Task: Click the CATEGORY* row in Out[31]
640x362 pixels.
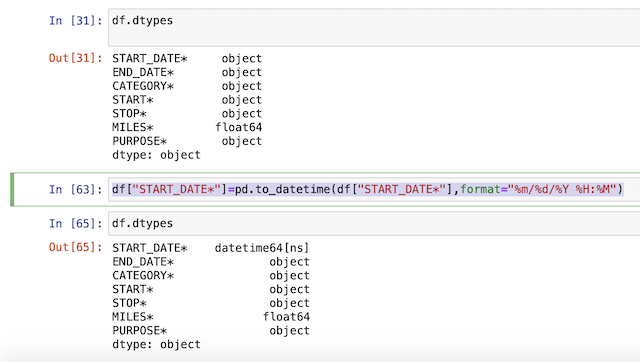Action: pos(187,86)
